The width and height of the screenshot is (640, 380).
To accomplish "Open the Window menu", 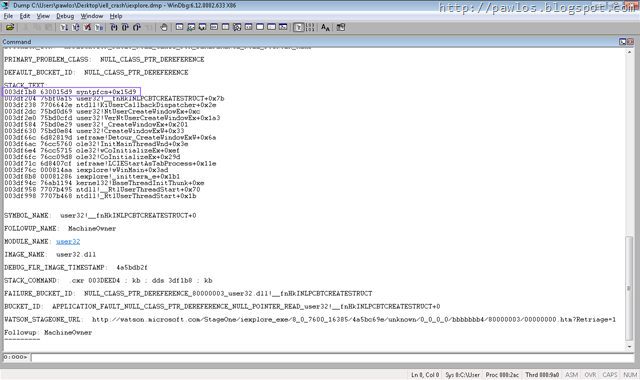I will tap(91, 16).
